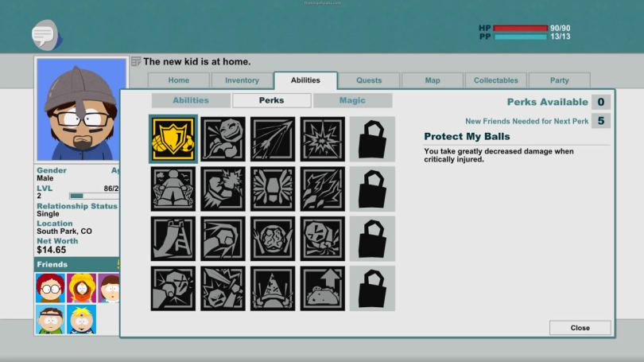Select the golden shield Protect My Balls perk
The width and height of the screenshot is (644, 362).
[173, 139]
